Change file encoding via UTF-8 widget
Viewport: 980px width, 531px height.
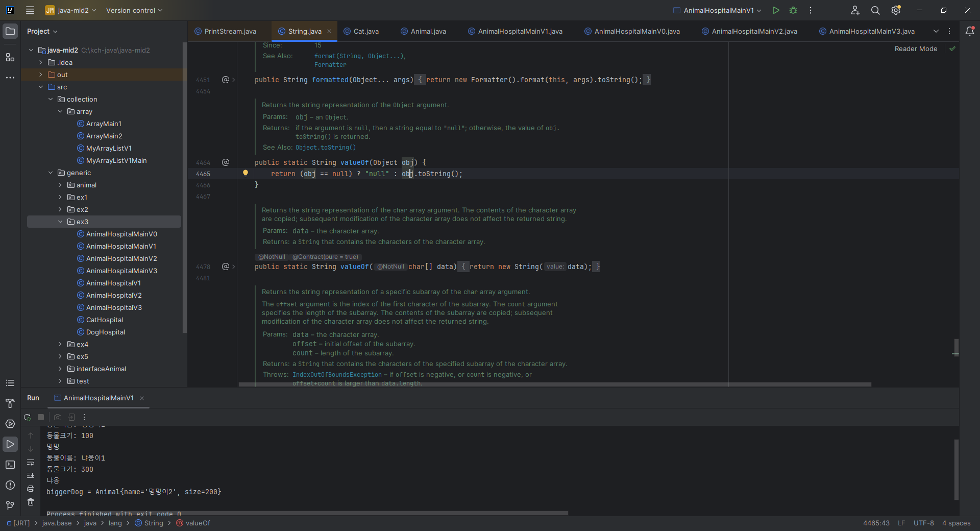click(923, 523)
